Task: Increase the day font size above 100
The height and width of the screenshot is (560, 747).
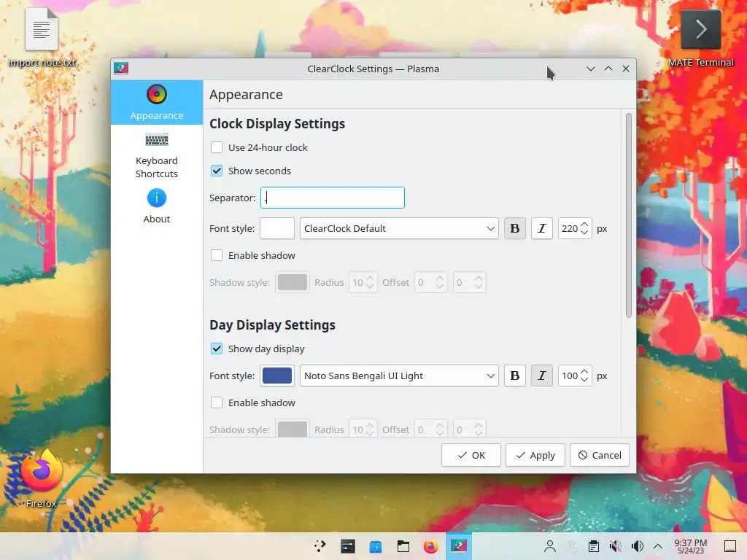Action: coord(584,371)
